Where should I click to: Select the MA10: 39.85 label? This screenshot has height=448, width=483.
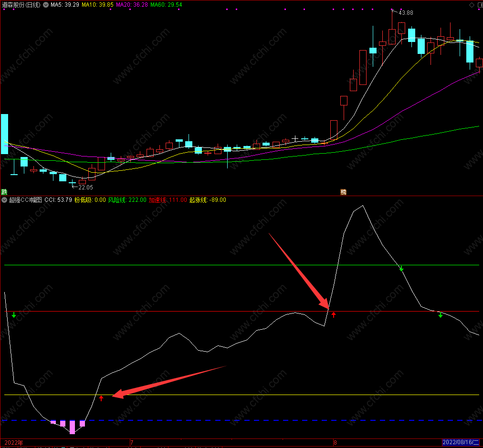[x=97, y=5]
